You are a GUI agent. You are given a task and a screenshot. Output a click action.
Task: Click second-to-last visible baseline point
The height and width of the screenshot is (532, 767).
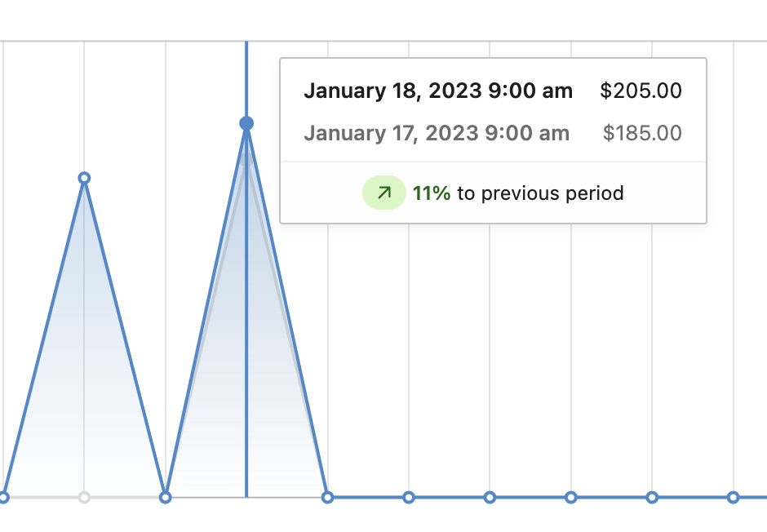[652, 498]
